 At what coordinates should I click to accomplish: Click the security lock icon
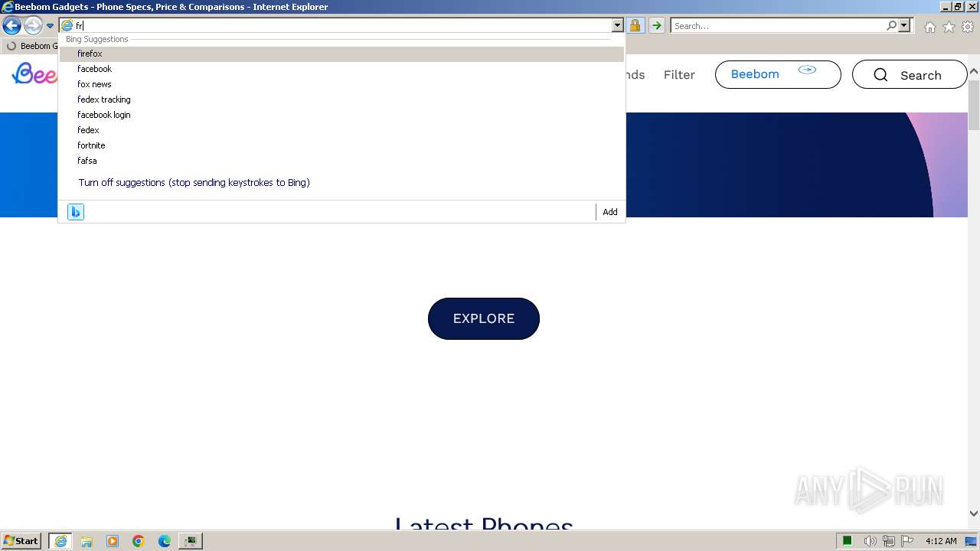click(635, 26)
